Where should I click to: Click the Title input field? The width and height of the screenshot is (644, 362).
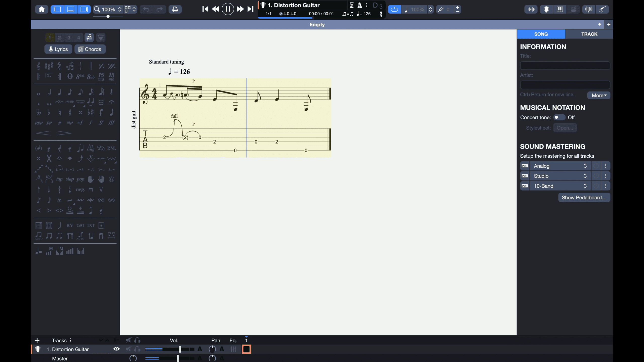(x=565, y=66)
